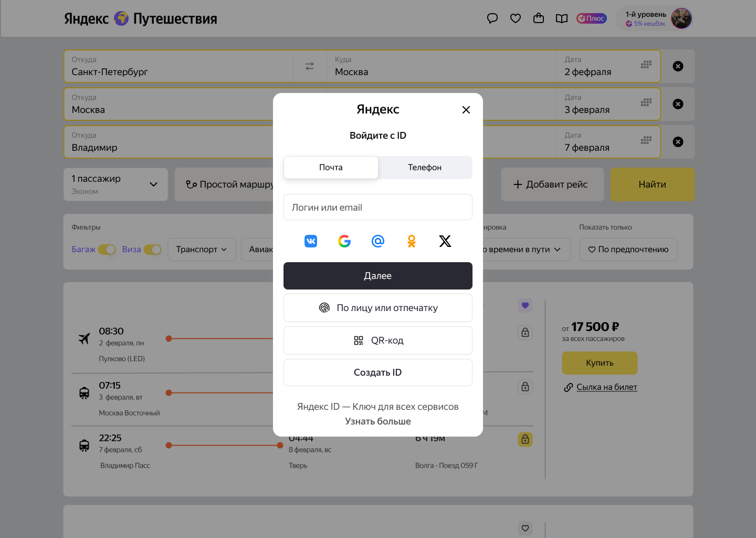Expand the Транспорт filter dropdown
The width and height of the screenshot is (756, 538).
(x=202, y=250)
